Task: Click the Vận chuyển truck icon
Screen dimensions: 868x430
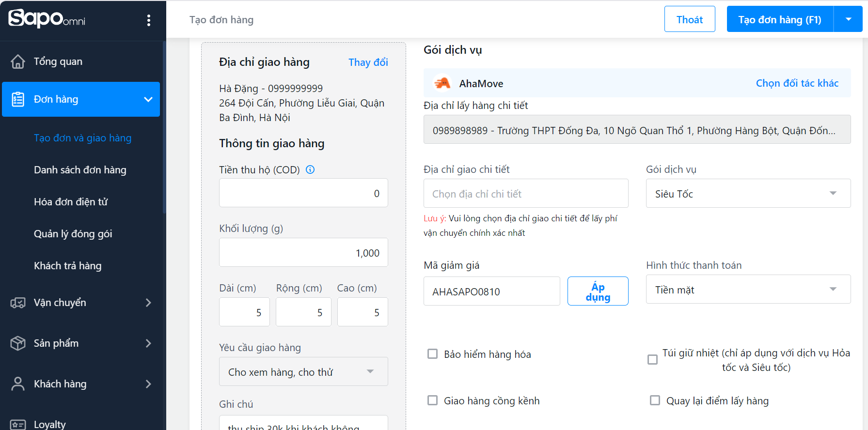Action: [x=18, y=303]
